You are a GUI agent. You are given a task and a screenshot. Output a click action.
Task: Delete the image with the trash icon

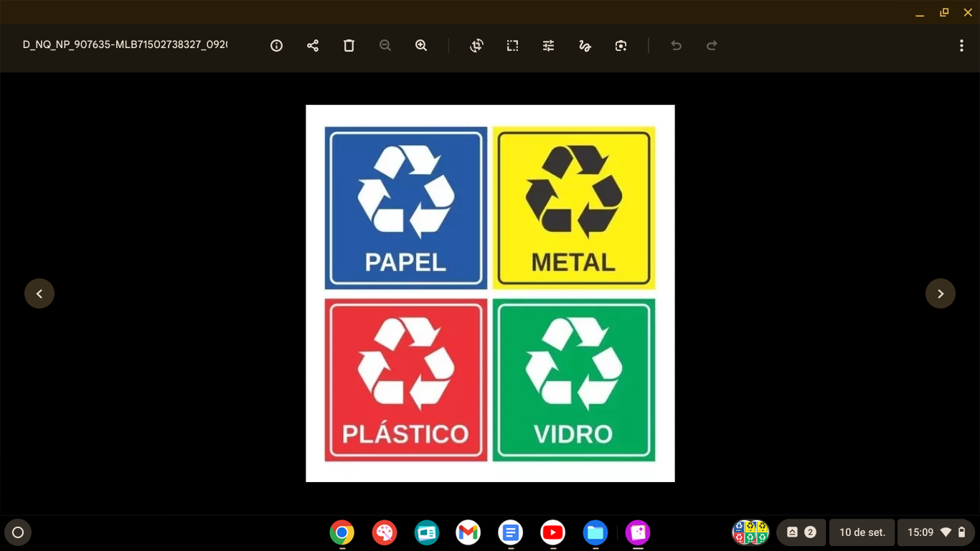pyautogui.click(x=349, y=46)
